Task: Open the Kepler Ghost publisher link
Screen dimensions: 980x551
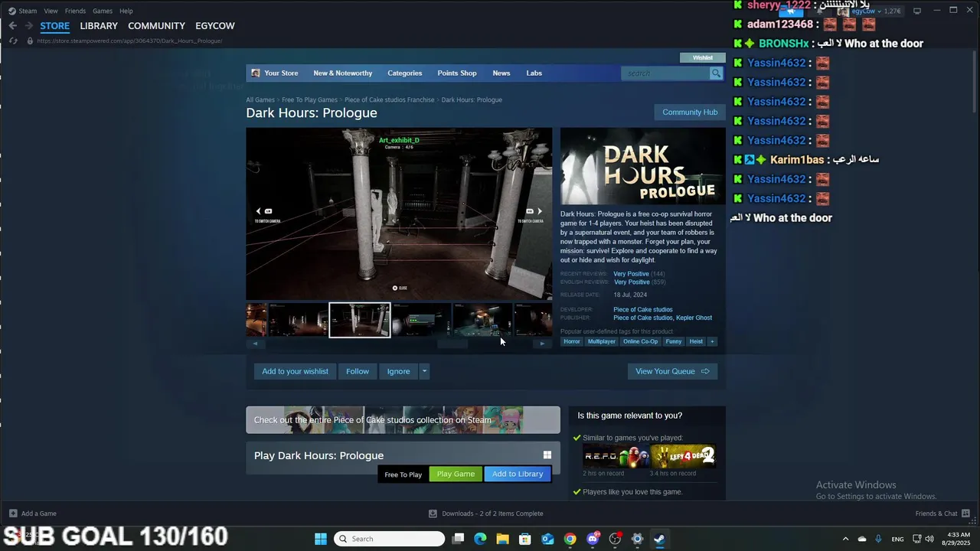Action: [x=694, y=318]
